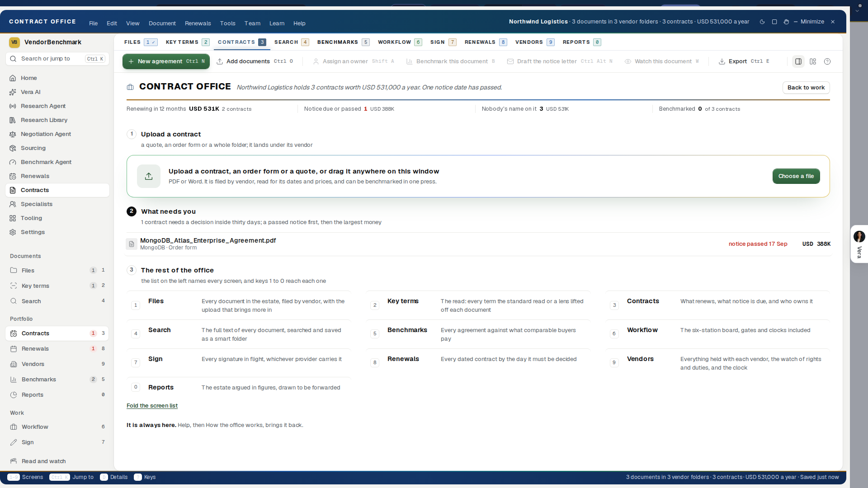Click Watch this document eye toggle
The width and height of the screenshot is (868, 488).
[662, 61]
